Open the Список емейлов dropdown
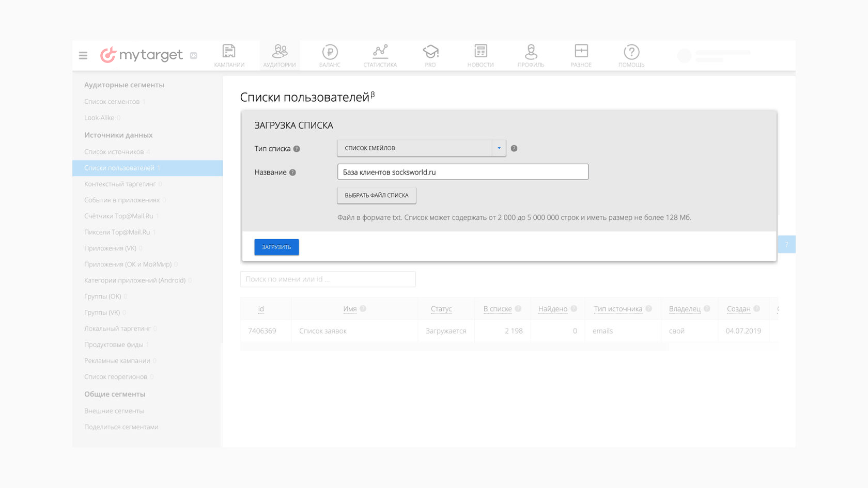The width and height of the screenshot is (868, 488). 421,148
